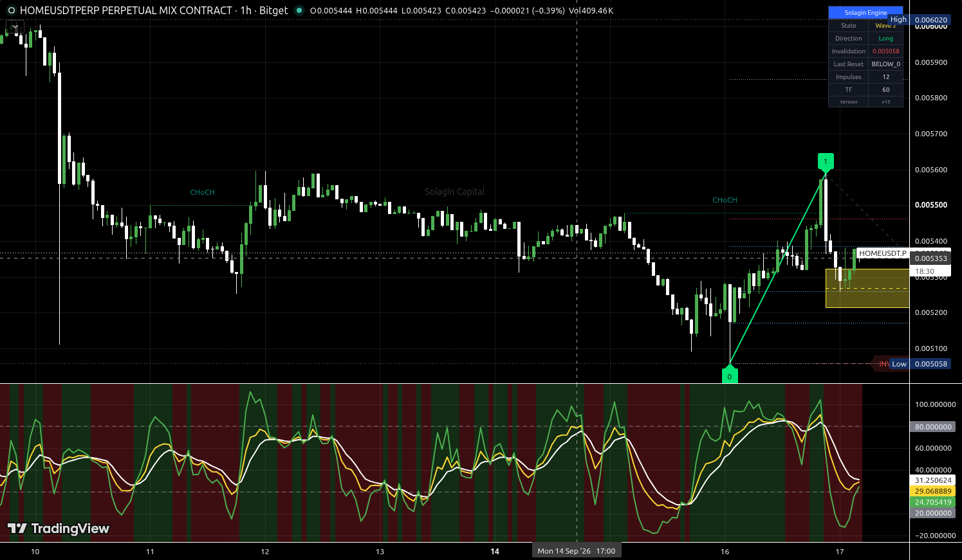
Task: Click the Mon 14 Sep '26 17:00 crosshair label
Action: pyautogui.click(x=577, y=551)
